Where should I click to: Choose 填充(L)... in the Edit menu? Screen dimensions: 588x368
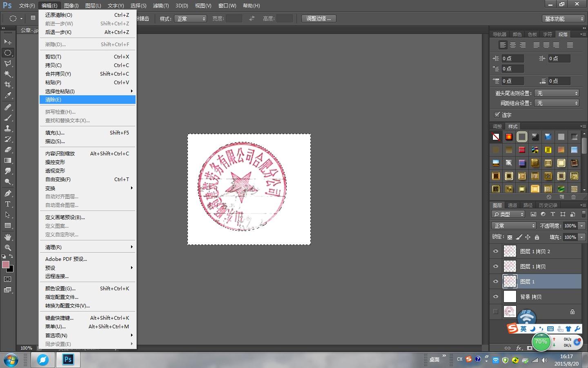coord(87,133)
